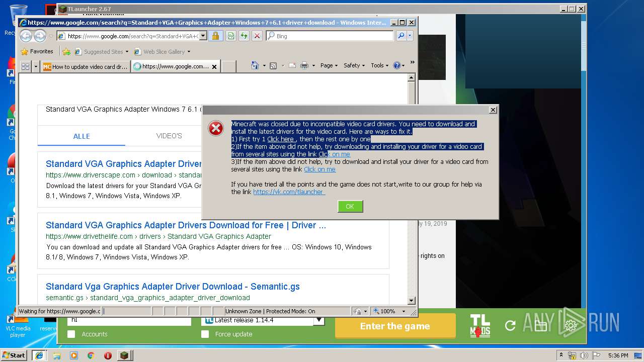Open TLauncher settings gear icon
This screenshot has width=644, height=362.
coord(571,326)
